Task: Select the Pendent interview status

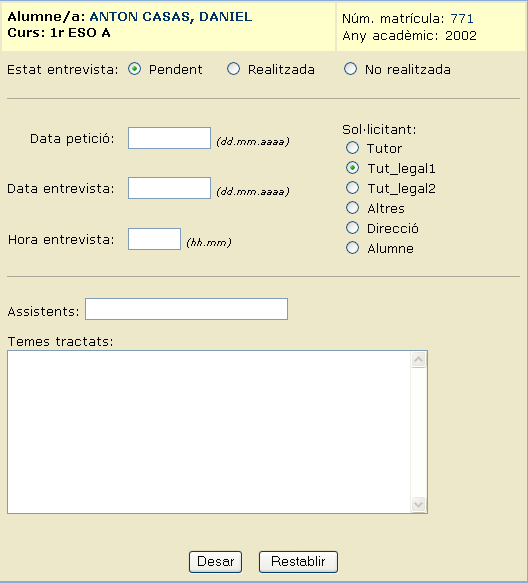Action: pos(134,69)
